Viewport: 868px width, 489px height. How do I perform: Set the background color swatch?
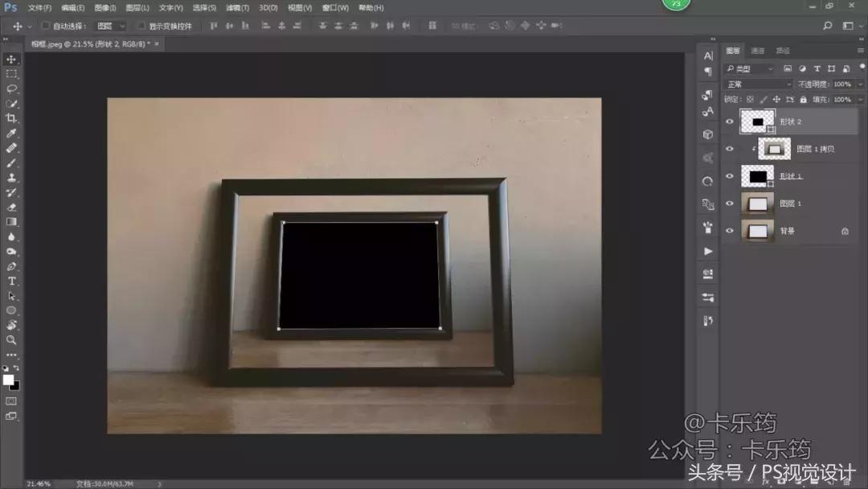point(16,386)
